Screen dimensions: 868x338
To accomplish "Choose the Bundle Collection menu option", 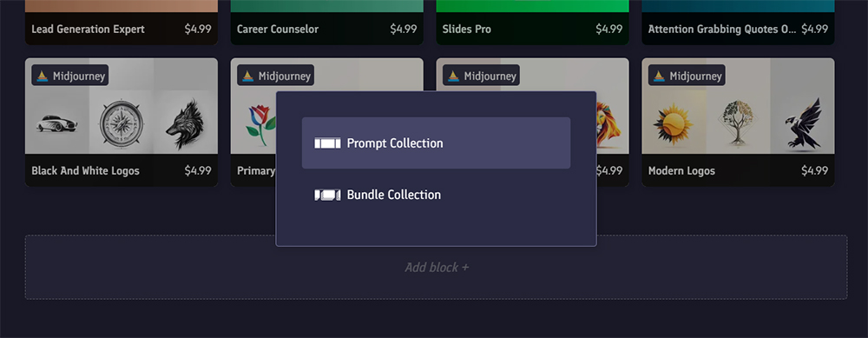I will (436, 195).
